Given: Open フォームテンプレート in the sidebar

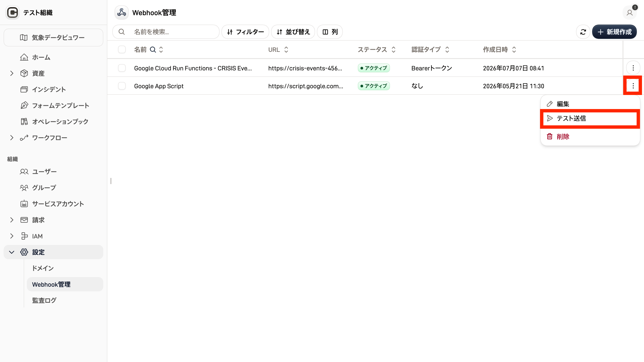Looking at the screenshot, I should (53, 105).
